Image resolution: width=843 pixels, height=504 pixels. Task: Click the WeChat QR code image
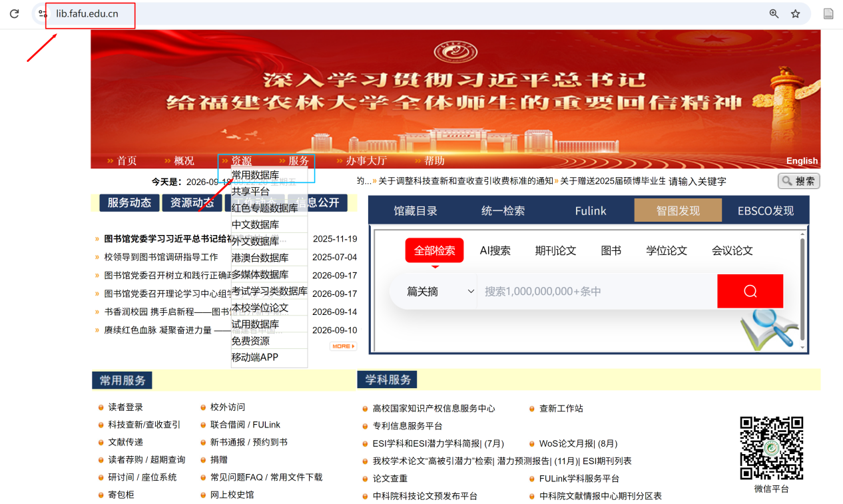[772, 448]
